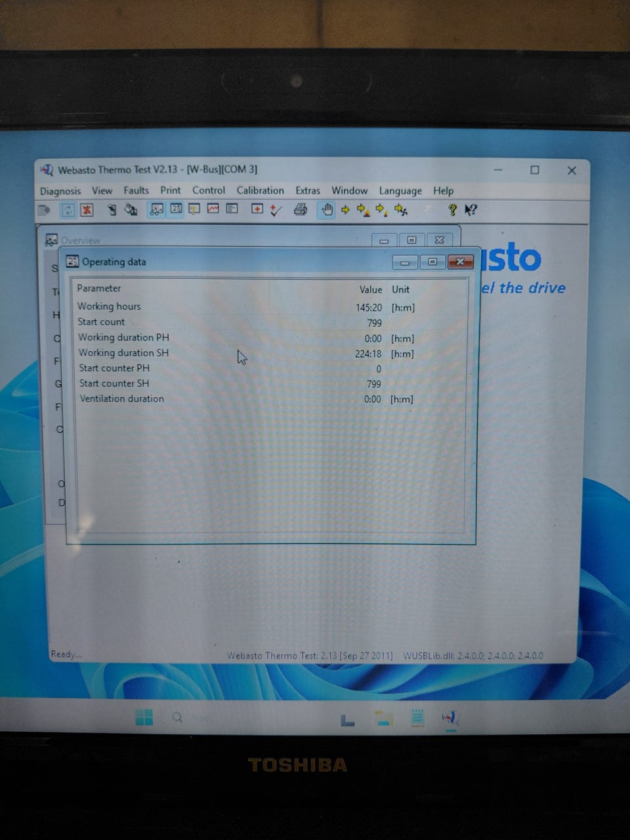The width and height of the screenshot is (630, 840).
Task: Close the Overview window behind
Action: (x=440, y=240)
